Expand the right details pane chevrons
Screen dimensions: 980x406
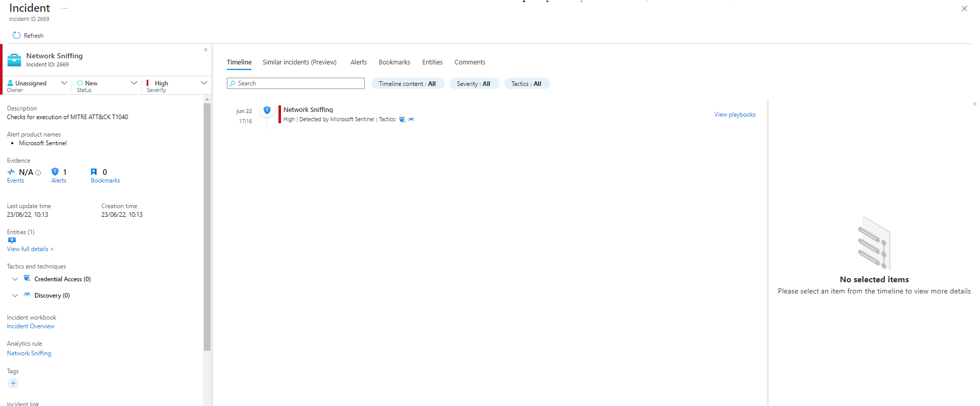point(974,104)
